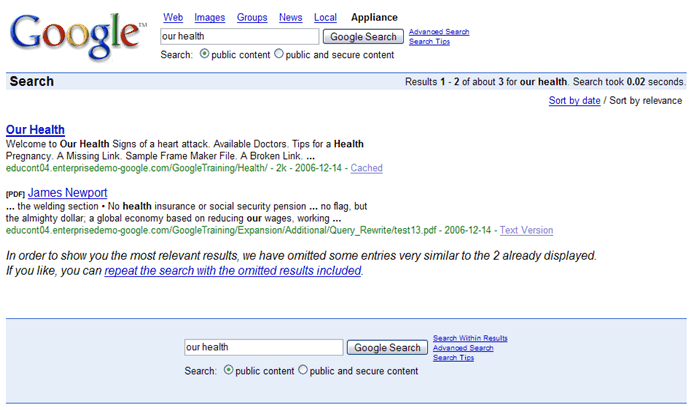Select bottom 'public content' radio button

pyautogui.click(x=229, y=370)
